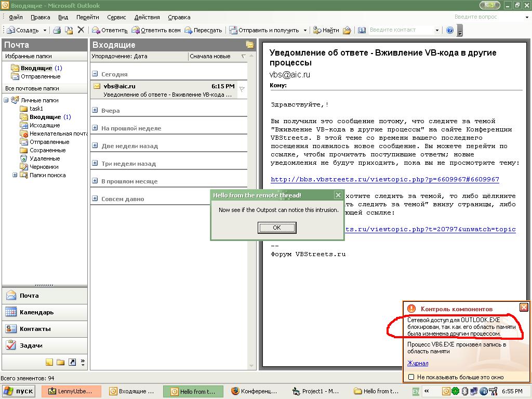Open the Конференц... Firefox taskbar button
The height and width of the screenshot is (399, 532).
click(255, 391)
